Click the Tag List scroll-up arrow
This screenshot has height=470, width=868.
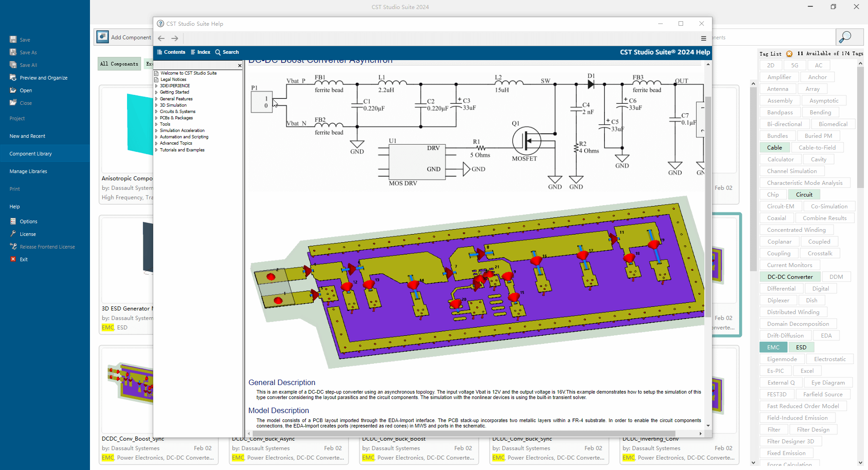[860, 64]
